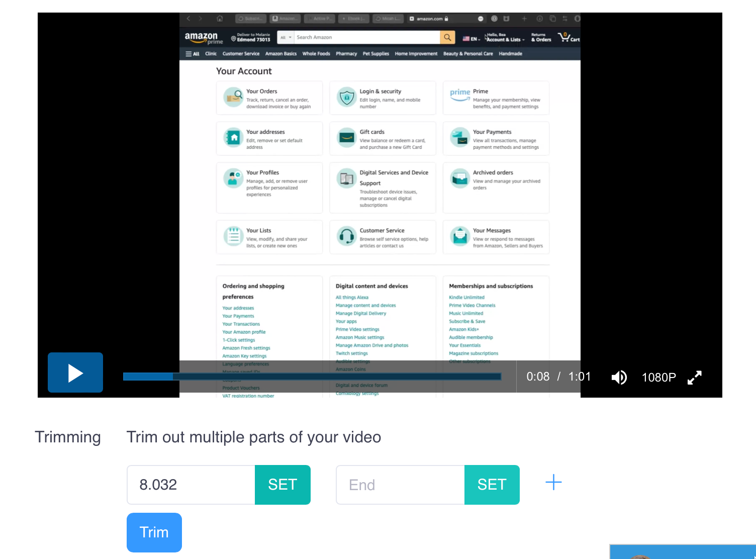Click the Digital Services and Device Support icon
Viewport: 756px width, 559px height.
346,178
